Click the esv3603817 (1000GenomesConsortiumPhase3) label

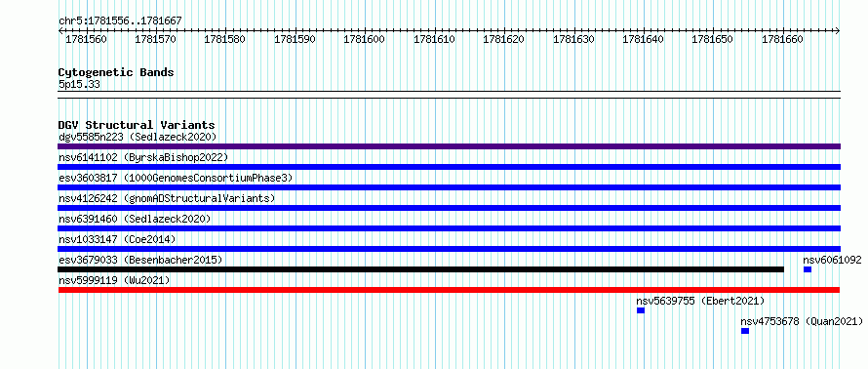176,178
